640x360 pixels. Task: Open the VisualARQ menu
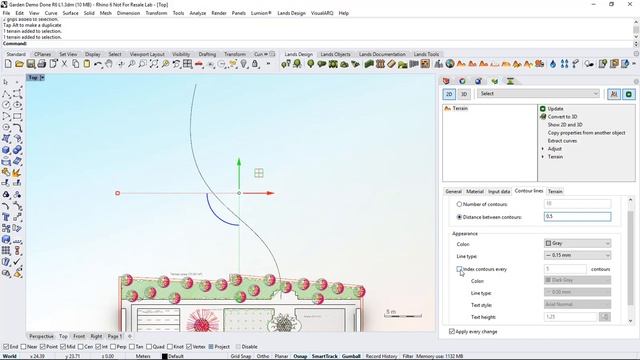coord(322,13)
